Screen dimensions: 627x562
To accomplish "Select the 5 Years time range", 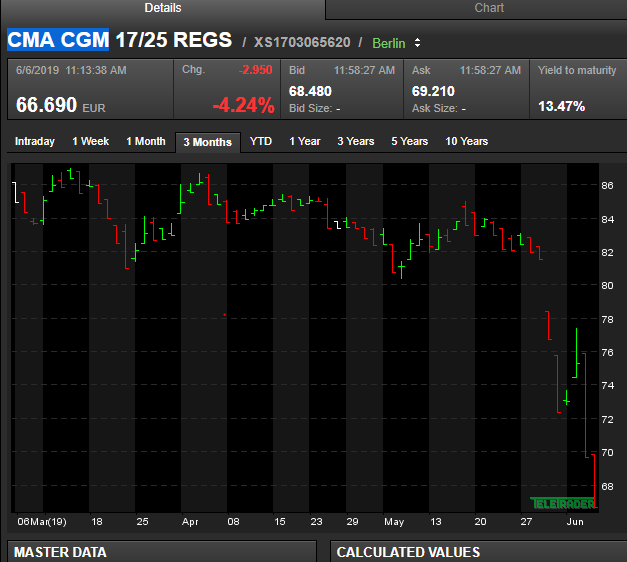I will click(409, 141).
